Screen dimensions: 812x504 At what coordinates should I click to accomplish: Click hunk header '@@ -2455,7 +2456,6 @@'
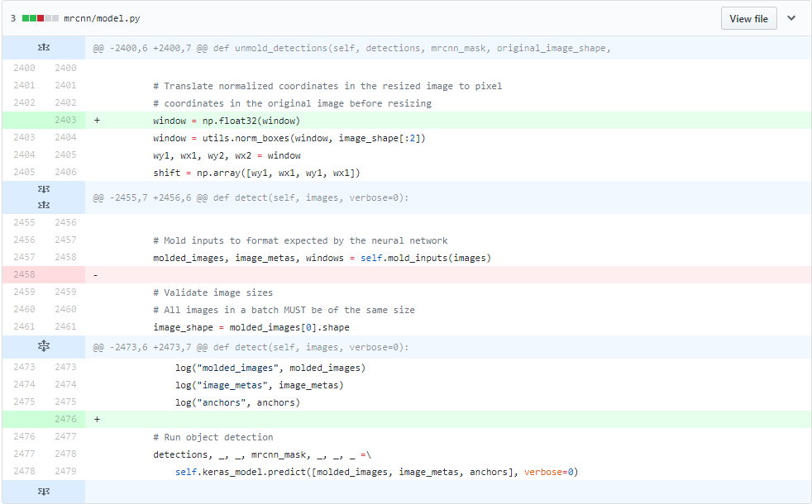click(x=251, y=197)
